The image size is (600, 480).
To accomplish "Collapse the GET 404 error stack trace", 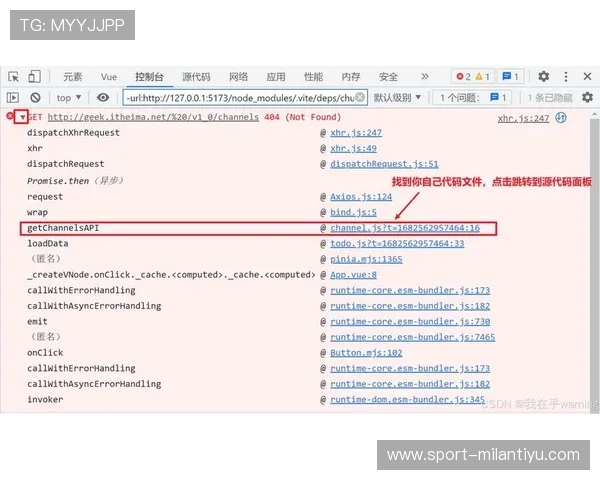I will click(21, 118).
